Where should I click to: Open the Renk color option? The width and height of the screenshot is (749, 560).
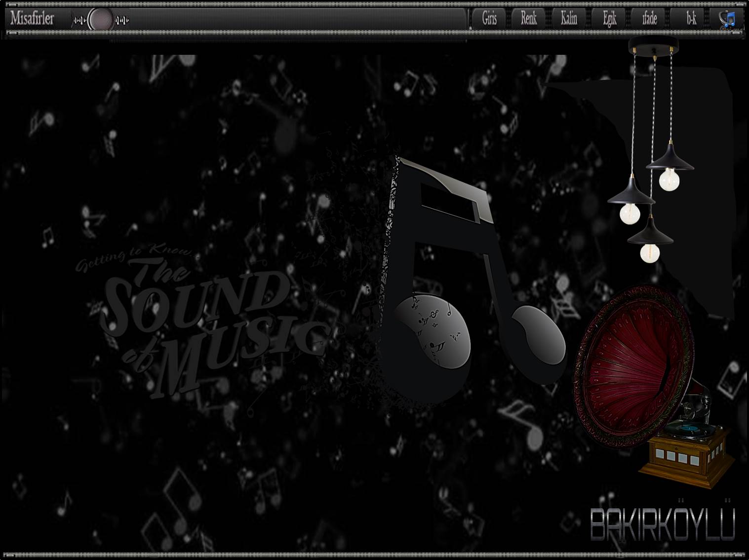point(529,19)
